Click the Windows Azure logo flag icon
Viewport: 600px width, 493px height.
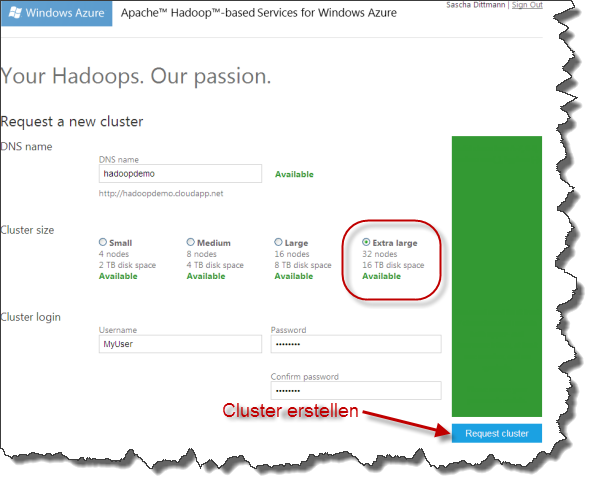[x=15, y=13]
